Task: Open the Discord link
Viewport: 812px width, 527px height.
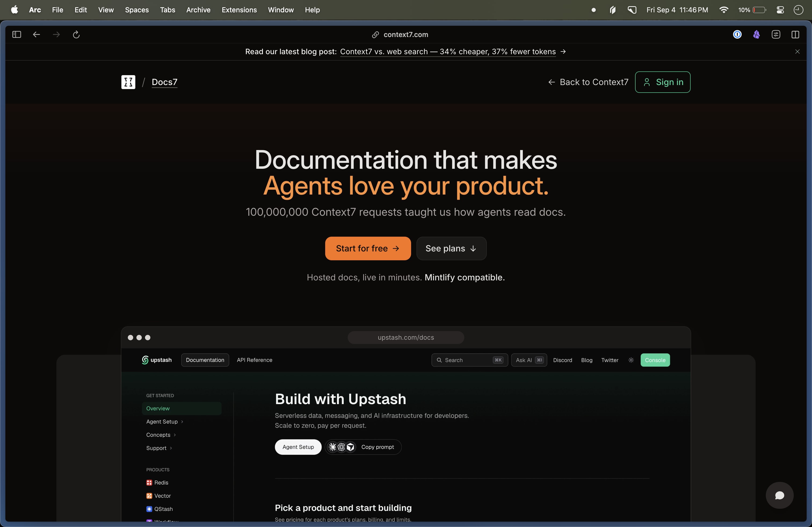Action: 563,360
